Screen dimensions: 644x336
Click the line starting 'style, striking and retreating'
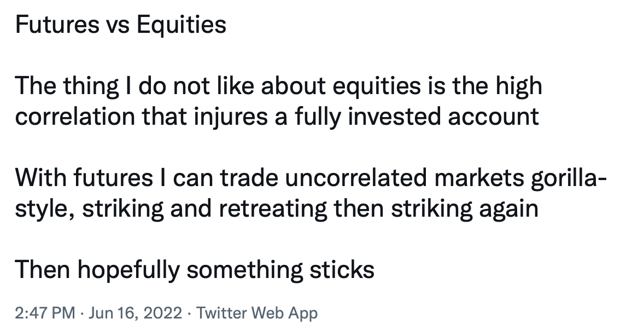point(277,209)
